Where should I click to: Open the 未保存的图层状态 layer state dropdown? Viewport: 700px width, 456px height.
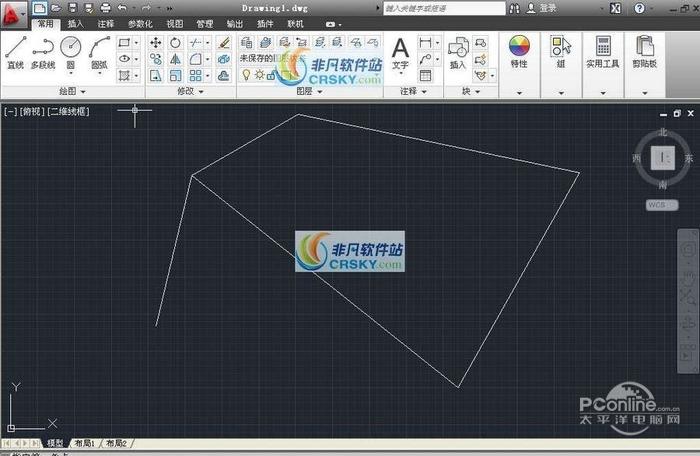pyautogui.click(x=310, y=58)
